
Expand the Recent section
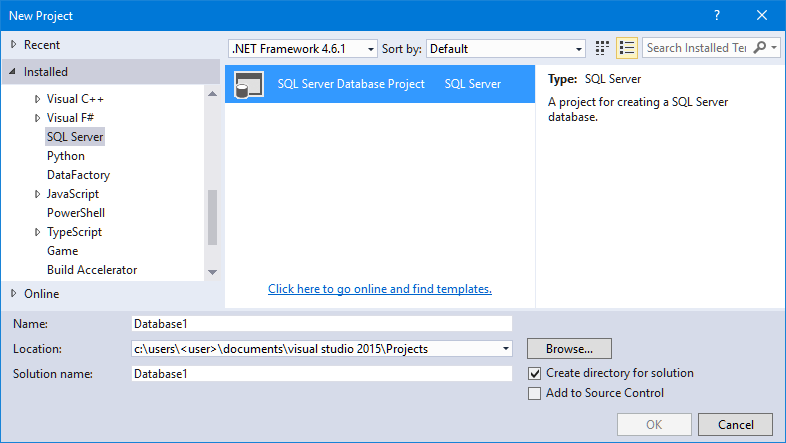(14, 45)
